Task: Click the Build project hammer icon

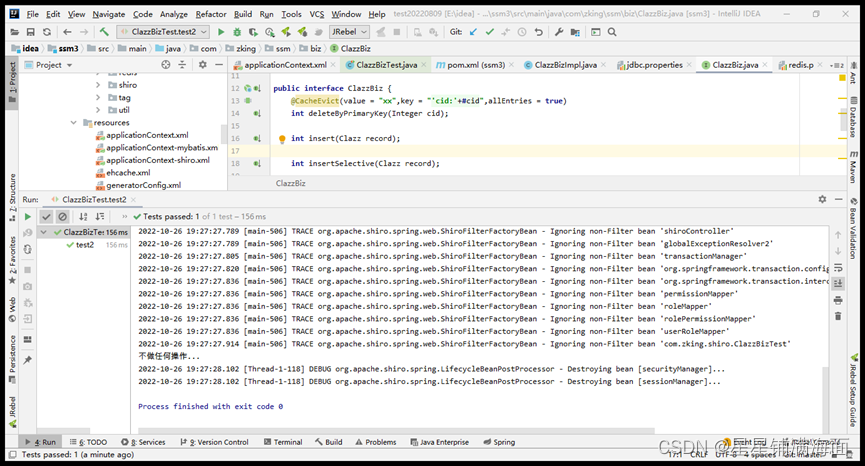Action: [104, 32]
